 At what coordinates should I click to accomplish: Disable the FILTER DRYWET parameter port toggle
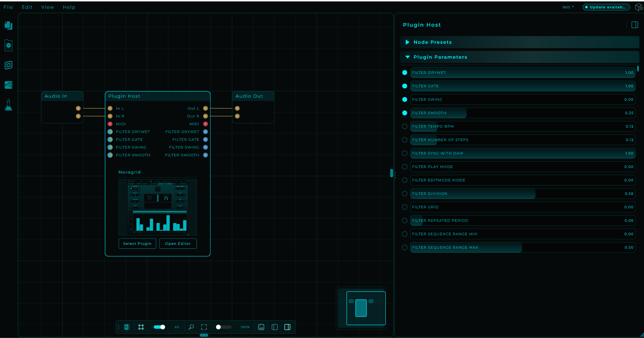pyautogui.click(x=405, y=73)
